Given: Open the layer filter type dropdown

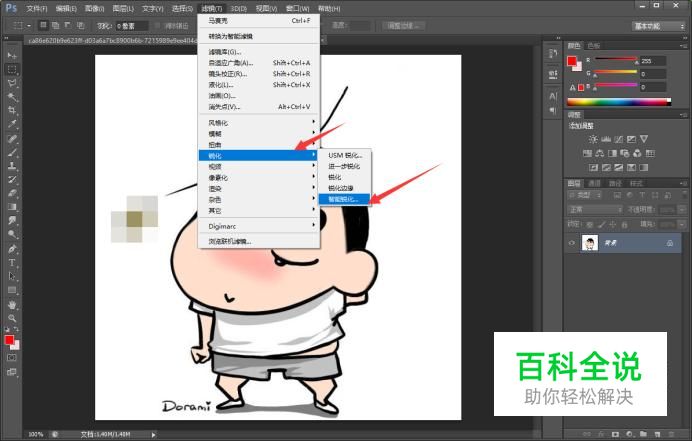Looking at the screenshot, I should (x=585, y=195).
